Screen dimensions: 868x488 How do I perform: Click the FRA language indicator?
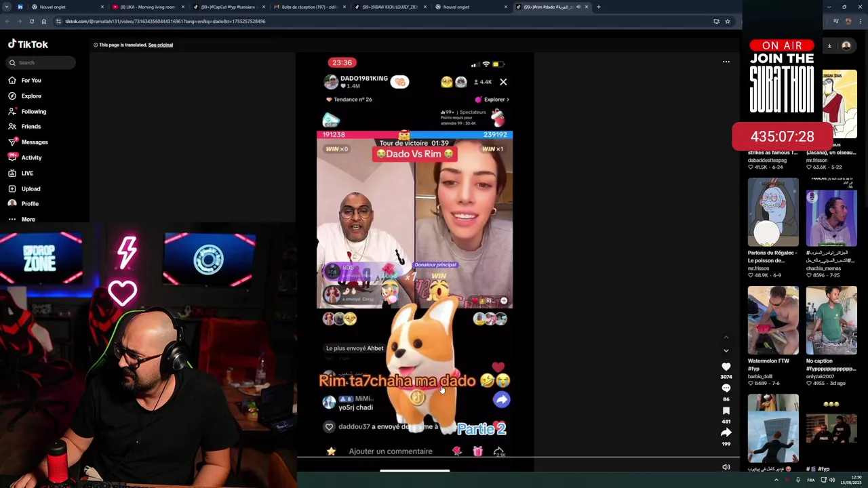(810, 480)
